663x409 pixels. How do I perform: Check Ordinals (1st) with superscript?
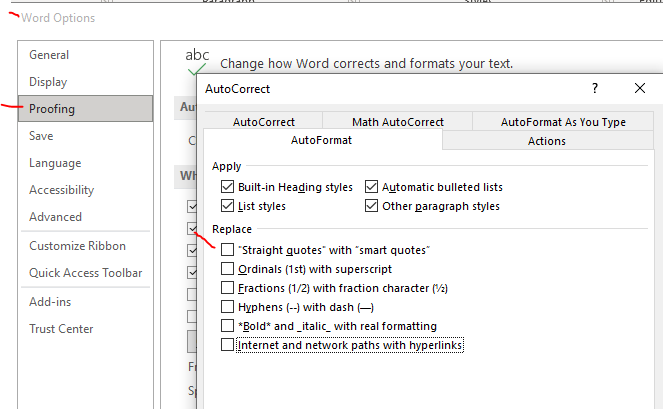(x=228, y=269)
